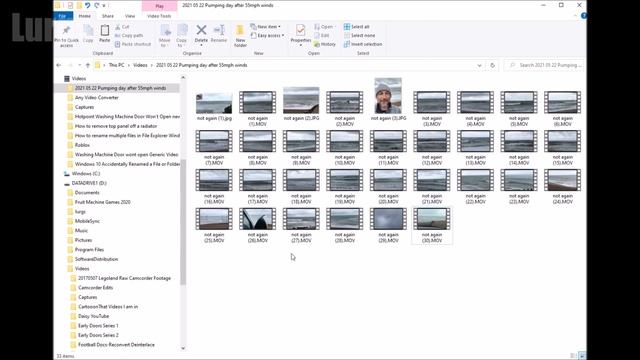Switch to the View ribbon tab

[x=130, y=16]
